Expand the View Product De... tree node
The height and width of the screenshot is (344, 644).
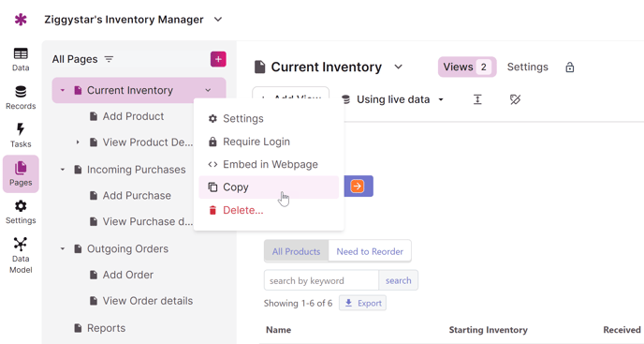point(78,142)
